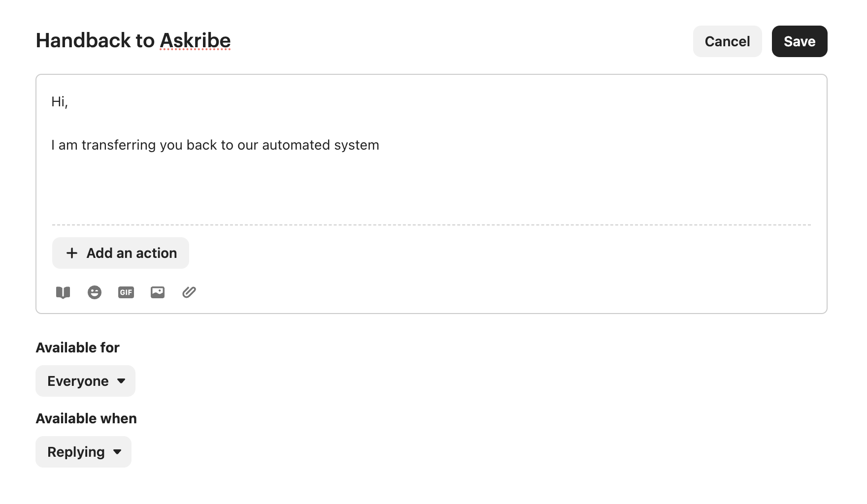Click the dashed divider above Add an action
Viewport: 867px width, 504px height.
point(431,225)
